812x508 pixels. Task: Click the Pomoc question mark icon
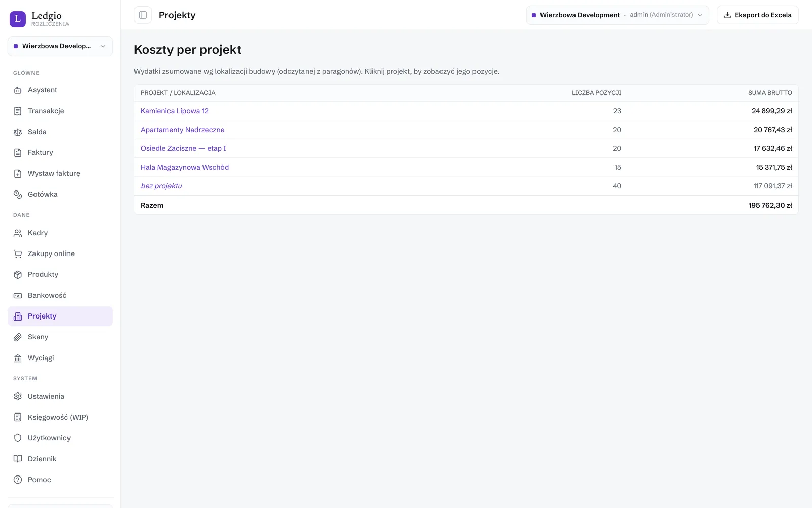tap(18, 480)
